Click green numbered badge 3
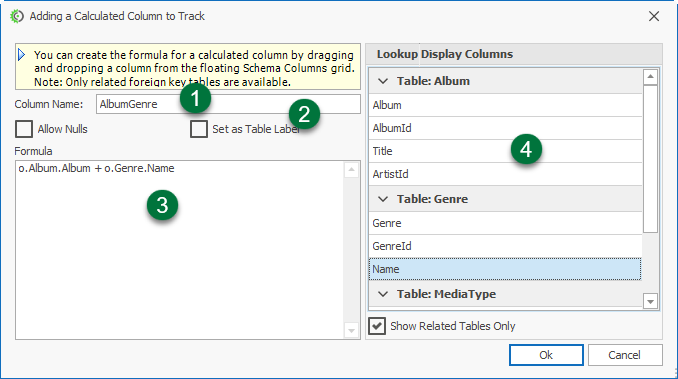This screenshot has width=678, height=379. [163, 205]
